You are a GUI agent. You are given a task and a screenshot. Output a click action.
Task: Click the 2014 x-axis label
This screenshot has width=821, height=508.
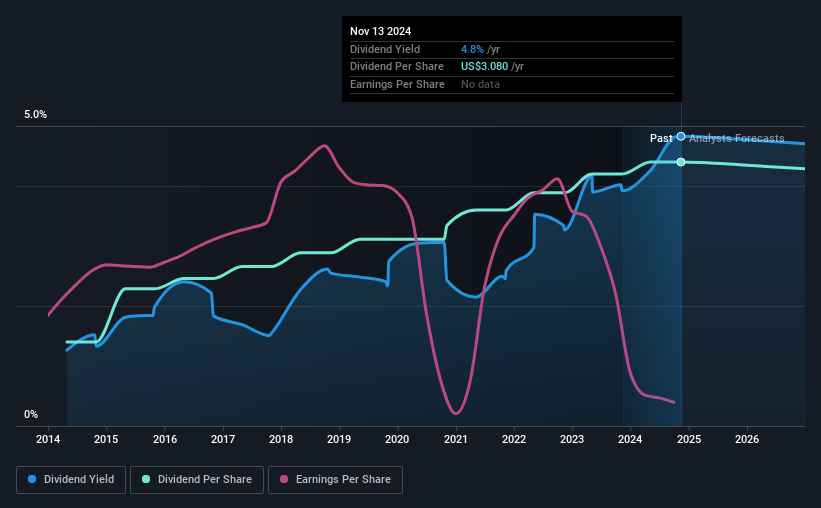(x=48, y=439)
